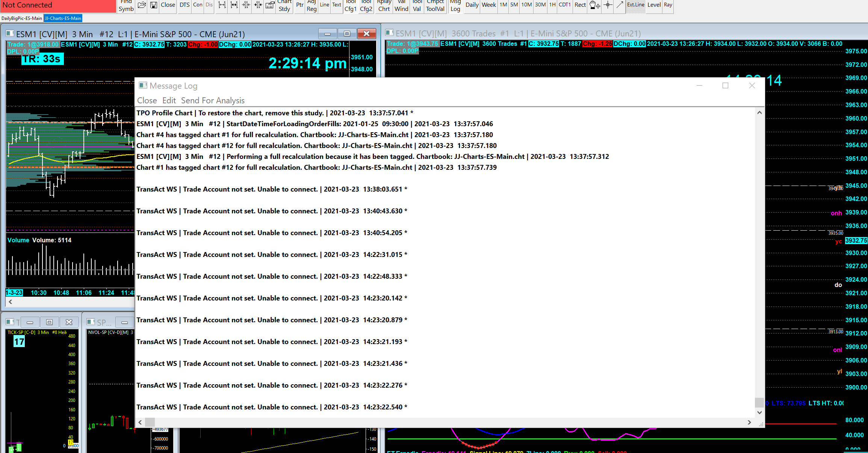868x453 pixels.
Task: Click the save floppy disk icon
Action: (x=153, y=5)
